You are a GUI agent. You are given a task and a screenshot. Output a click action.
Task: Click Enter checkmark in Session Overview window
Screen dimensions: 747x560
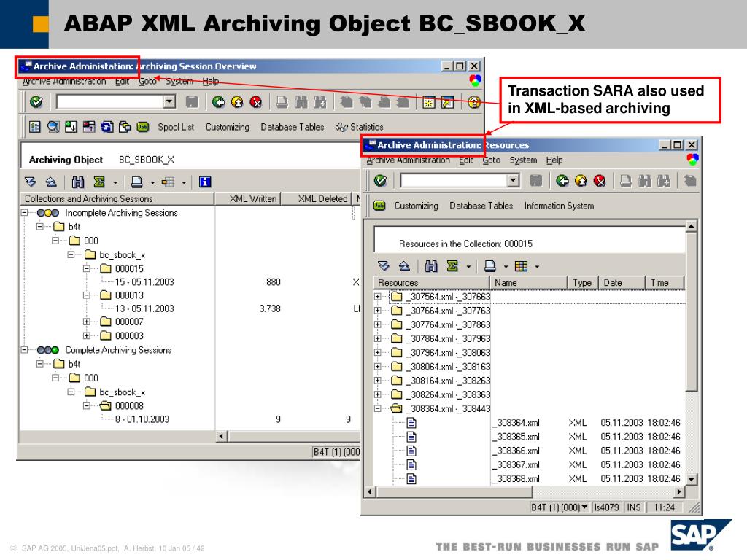pyautogui.click(x=36, y=102)
